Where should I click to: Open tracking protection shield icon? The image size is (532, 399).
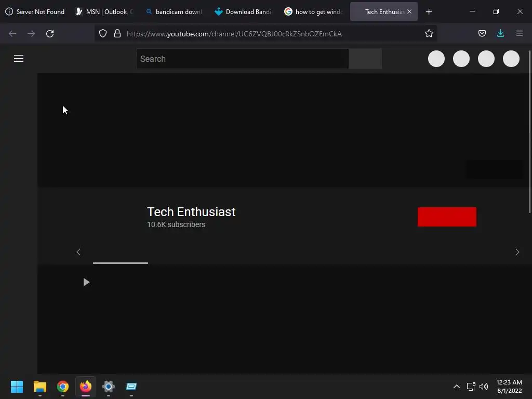(103, 34)
